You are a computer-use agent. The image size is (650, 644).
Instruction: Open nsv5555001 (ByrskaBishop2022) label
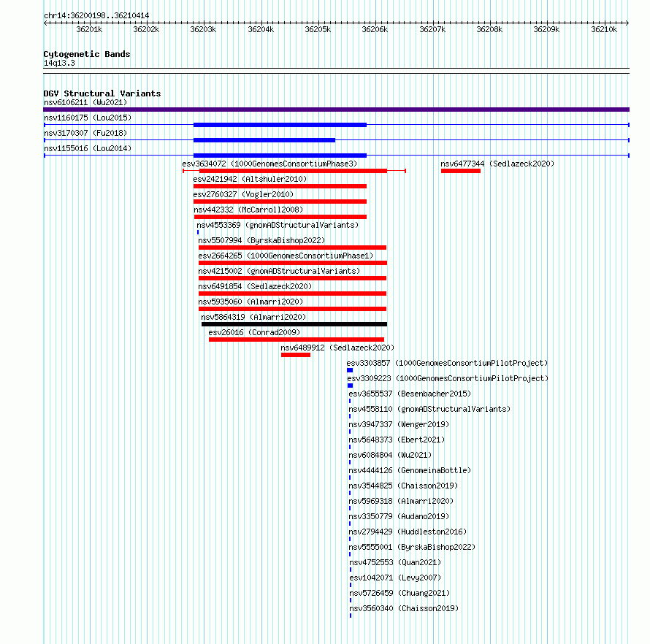pyautogui.click(x=412, y=547)
